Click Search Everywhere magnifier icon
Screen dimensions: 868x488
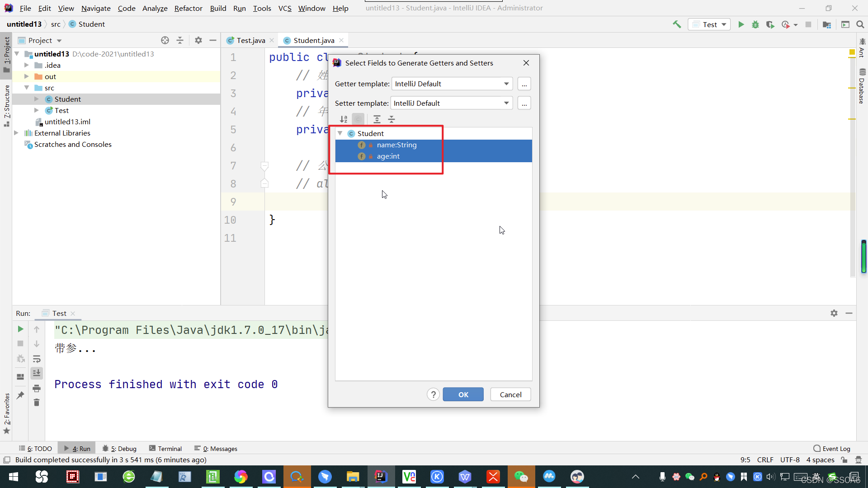click(860, 24)
